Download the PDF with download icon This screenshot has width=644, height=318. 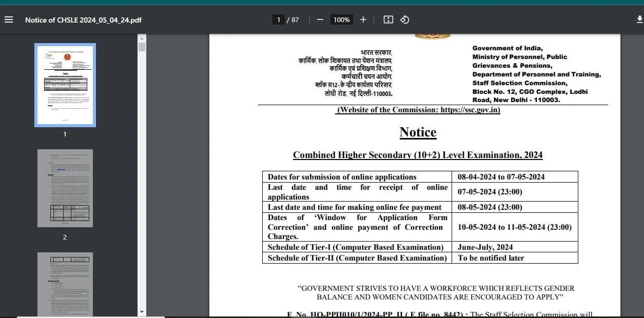[639, 19]
